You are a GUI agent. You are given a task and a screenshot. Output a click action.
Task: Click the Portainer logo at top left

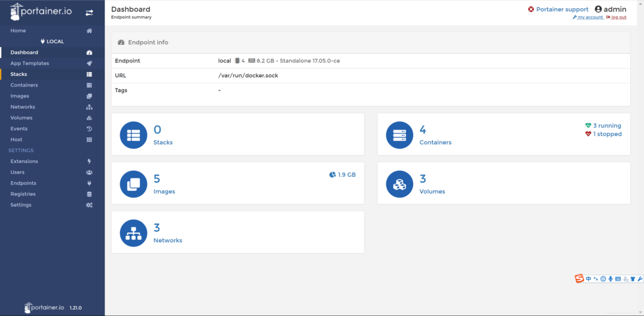(41, 11)
